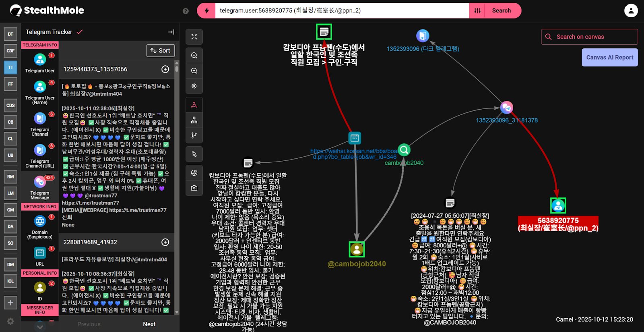Select the Domain (Suspicious) category

(40, 226)
